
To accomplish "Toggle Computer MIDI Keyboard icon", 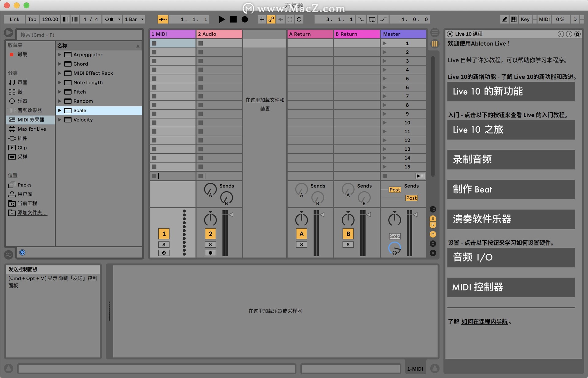I will (x=514, y=19).
